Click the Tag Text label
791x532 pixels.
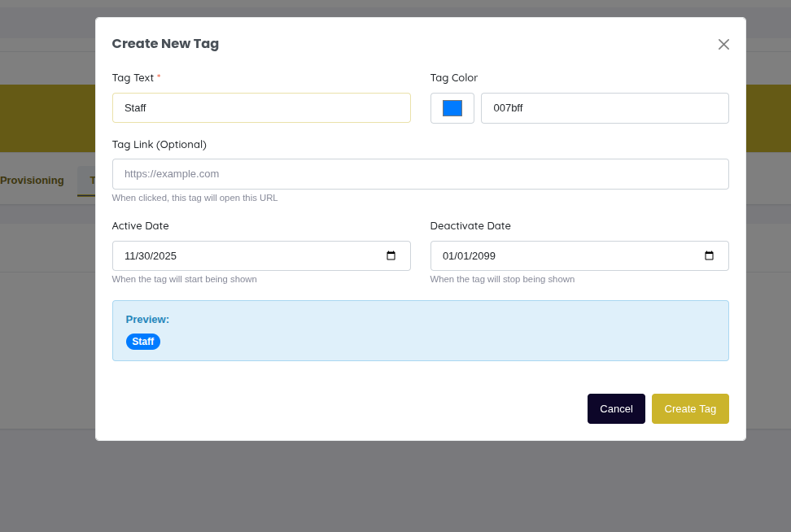point(133,77)
